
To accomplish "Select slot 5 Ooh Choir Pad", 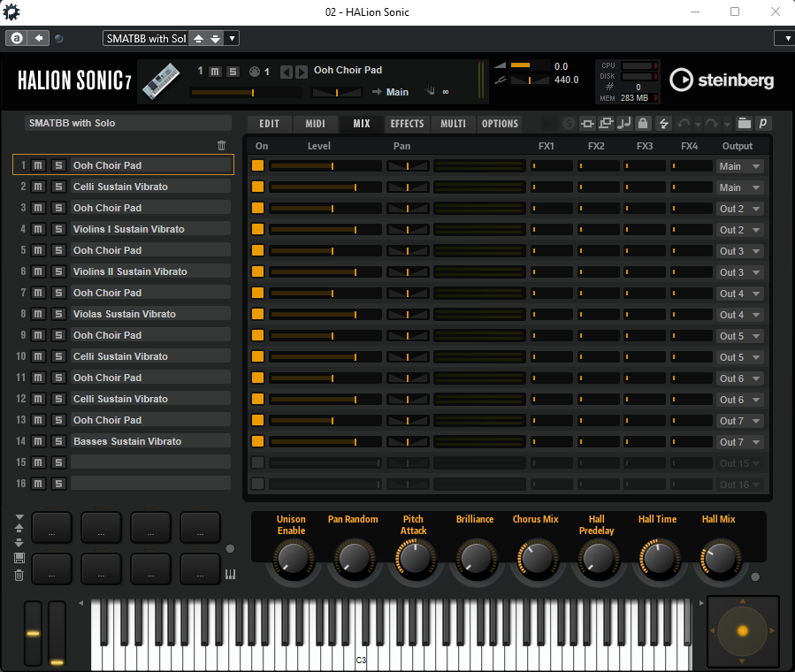I will pos(150,250).
